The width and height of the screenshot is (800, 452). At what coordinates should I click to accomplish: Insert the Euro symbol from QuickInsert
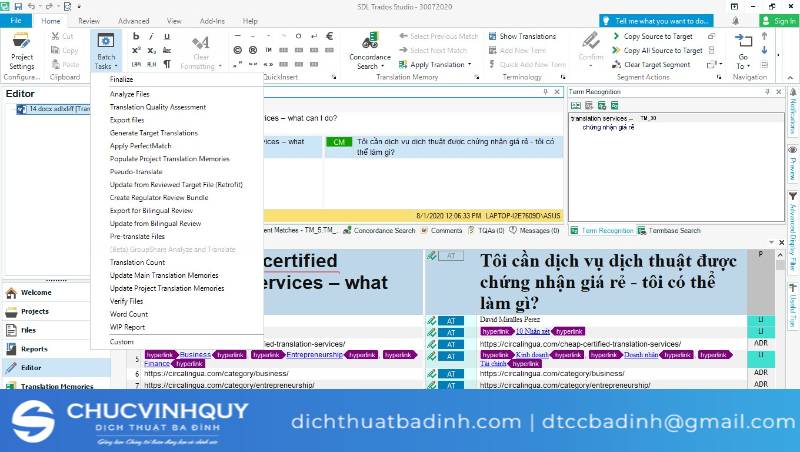click(x=330, y=36)
